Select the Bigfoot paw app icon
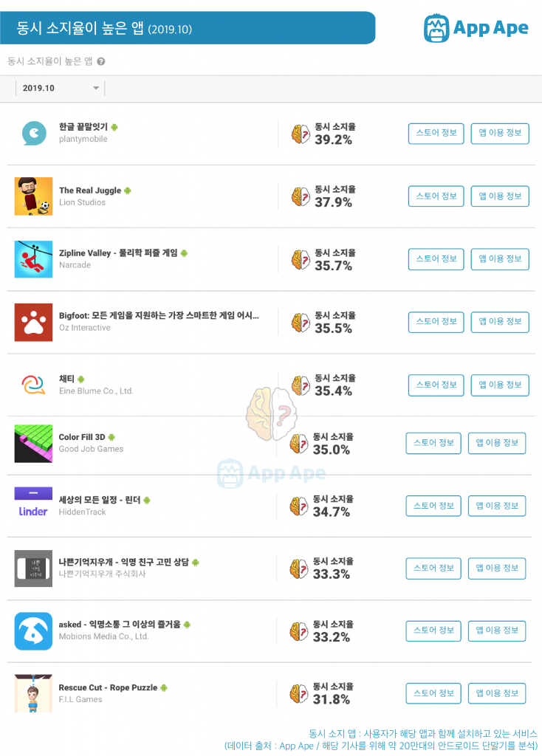Viewport: 542px width, 756px height. (33, 322)
